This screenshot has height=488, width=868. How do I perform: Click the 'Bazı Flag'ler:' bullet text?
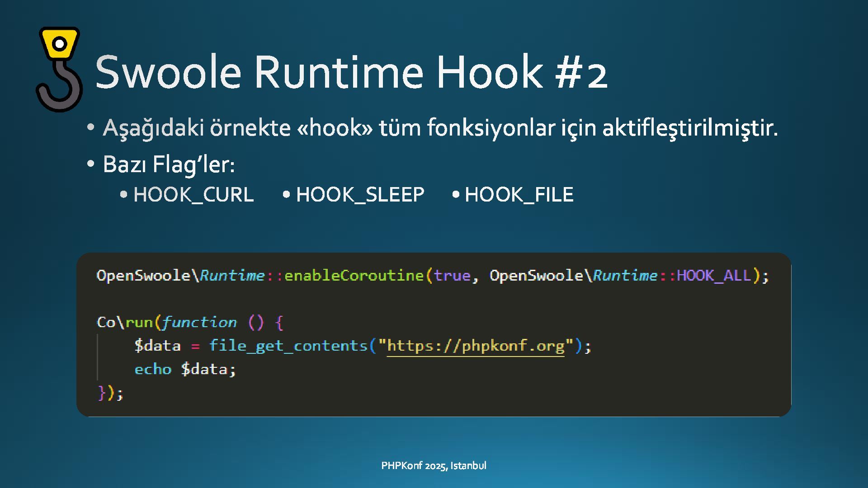(x=169, y=164)
